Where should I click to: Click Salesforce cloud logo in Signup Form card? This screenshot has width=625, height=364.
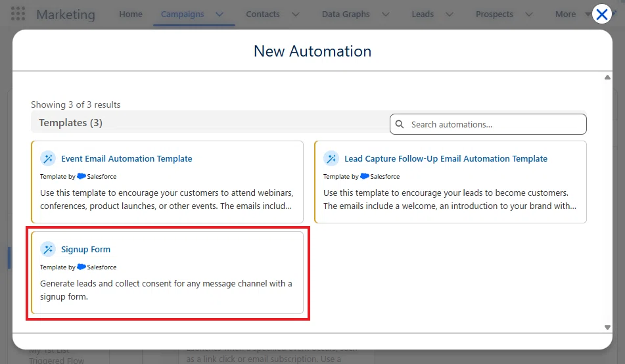coord(81,267)
